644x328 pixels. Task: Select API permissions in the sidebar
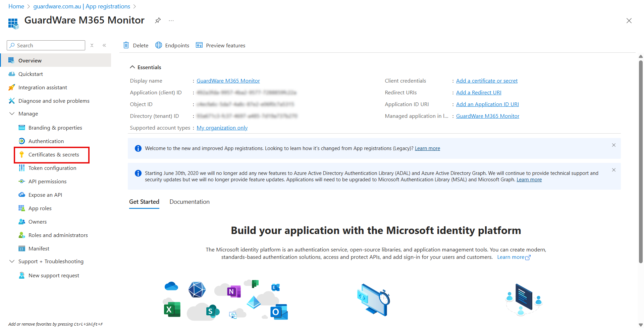point(47,181)
